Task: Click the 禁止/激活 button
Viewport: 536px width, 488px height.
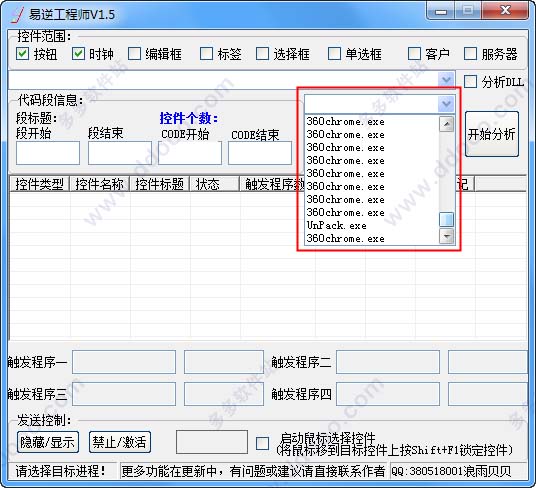Action: click(x=120, y=442)
